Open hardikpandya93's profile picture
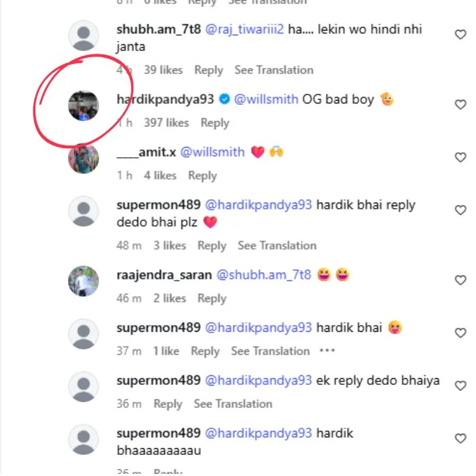This screenshot has height=476, width=476. [84, 105]
